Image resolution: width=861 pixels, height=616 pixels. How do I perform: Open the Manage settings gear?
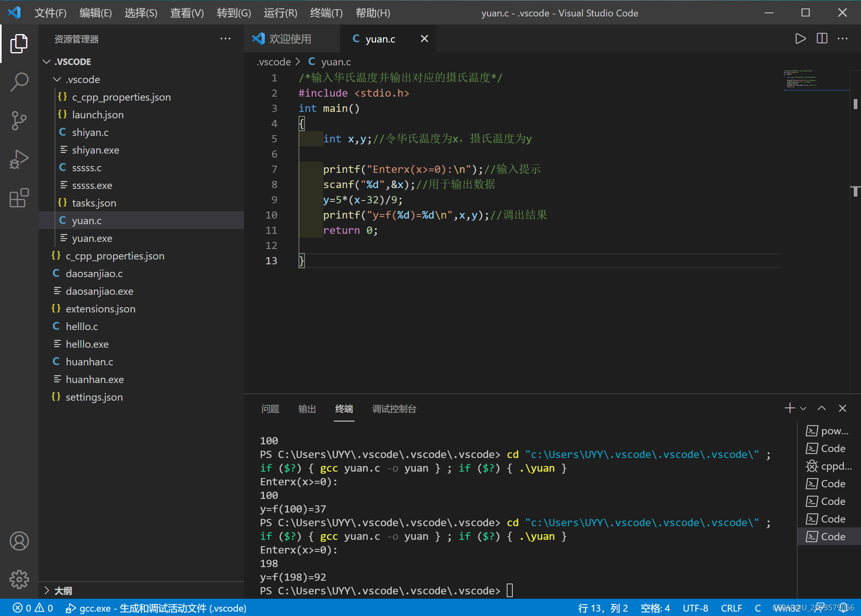pos(19,580)
